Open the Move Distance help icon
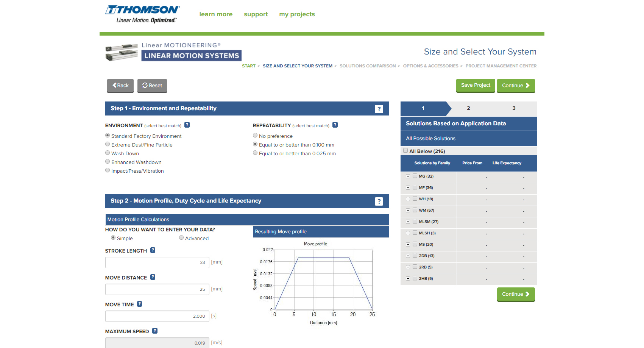This screenshot has width=644, height=348. [153, 277]
